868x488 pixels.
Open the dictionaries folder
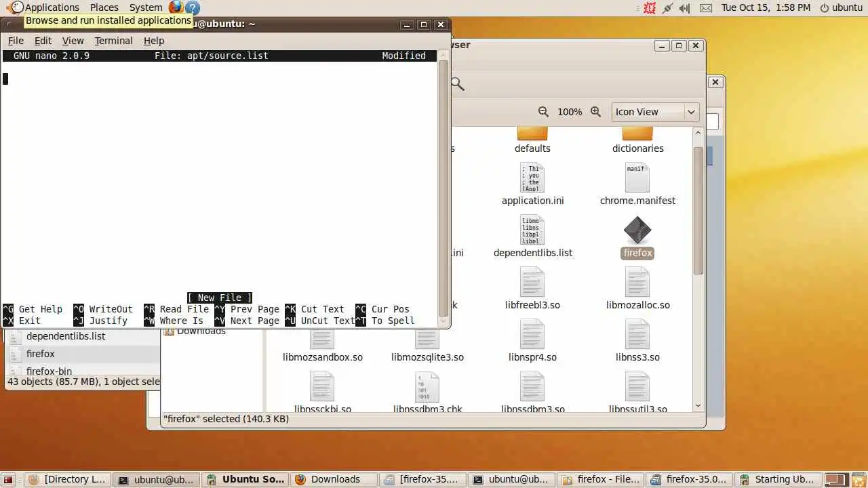[x=637, y=134]
